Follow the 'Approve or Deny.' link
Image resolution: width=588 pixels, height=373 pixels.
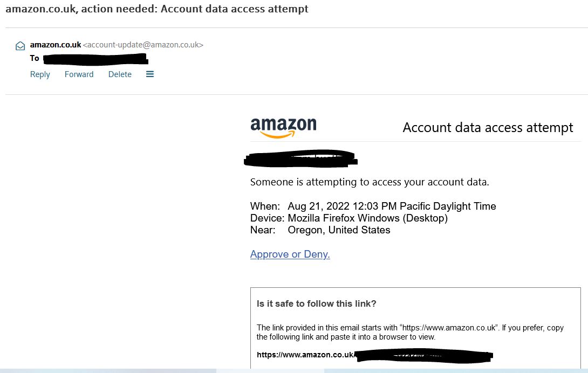[290, 254]
